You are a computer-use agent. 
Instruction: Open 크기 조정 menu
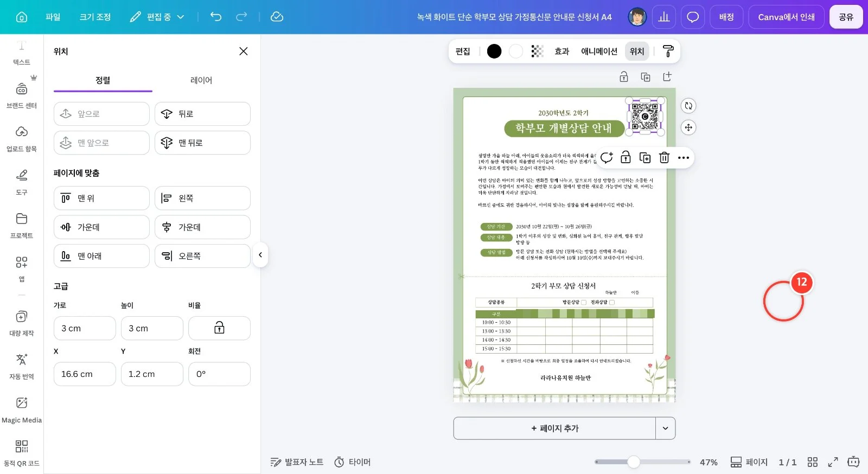tap(95, 17)
